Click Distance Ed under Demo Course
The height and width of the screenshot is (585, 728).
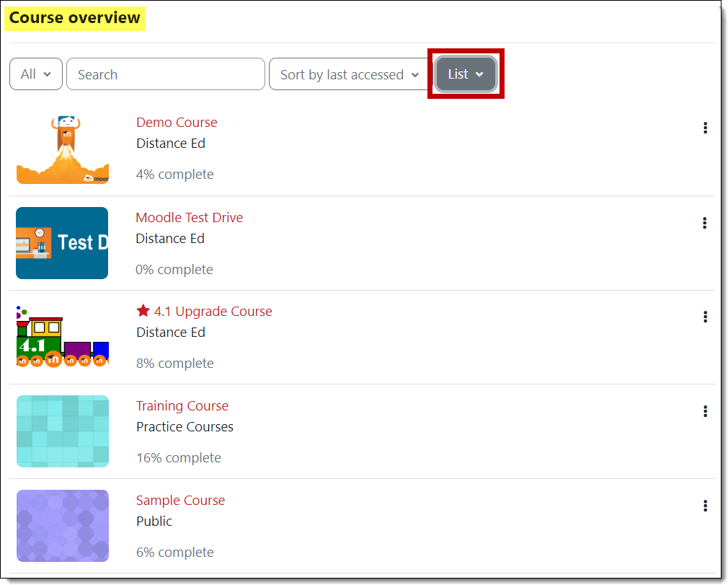coord(171,143)
